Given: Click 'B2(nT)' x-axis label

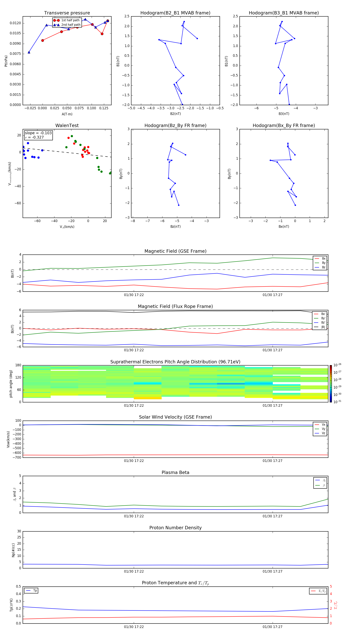Looking at the screenshot, I should click(175, 114).
